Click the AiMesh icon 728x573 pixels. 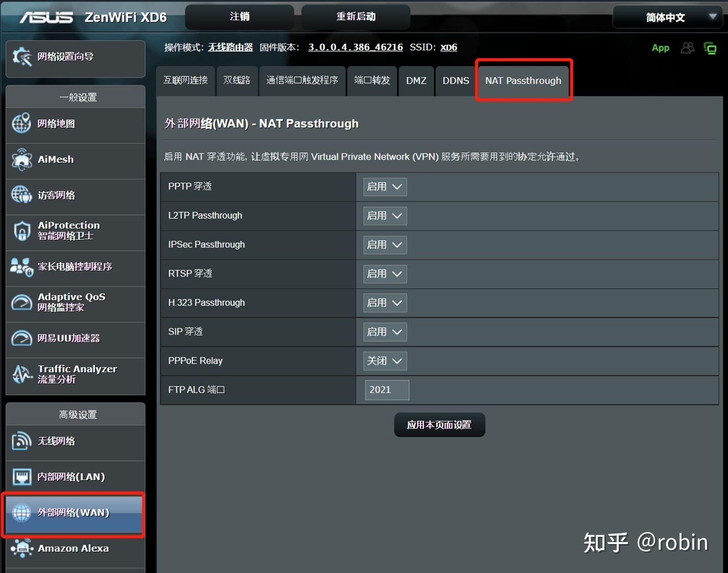pyautogui.click(x=21, y=160)
